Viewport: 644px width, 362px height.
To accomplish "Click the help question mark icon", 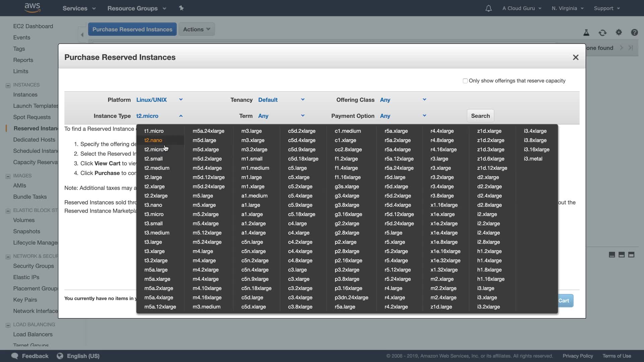I will coord(634,33).
